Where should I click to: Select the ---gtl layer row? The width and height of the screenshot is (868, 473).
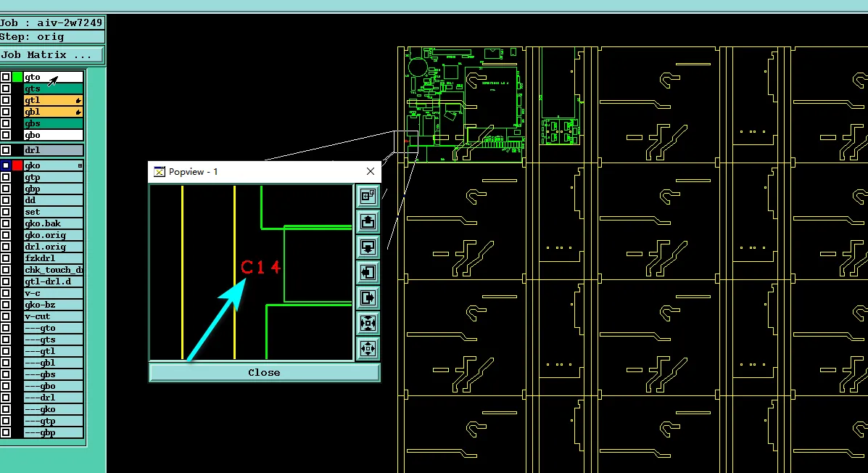pos(53,351)
